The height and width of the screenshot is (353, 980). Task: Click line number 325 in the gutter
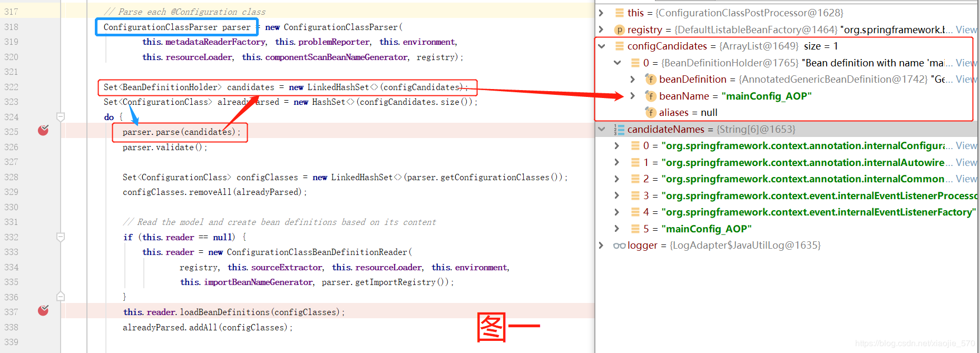click(11, 132)
